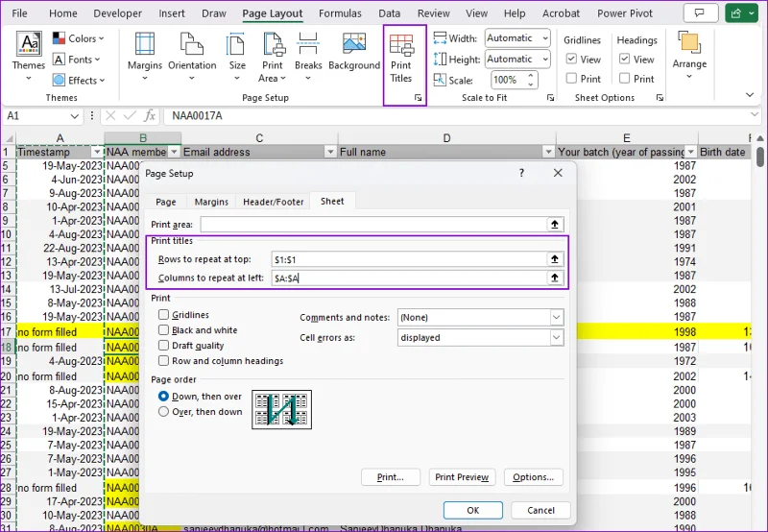Open Page Setup dialog launcher in ribbon

[x=418, y=98]
